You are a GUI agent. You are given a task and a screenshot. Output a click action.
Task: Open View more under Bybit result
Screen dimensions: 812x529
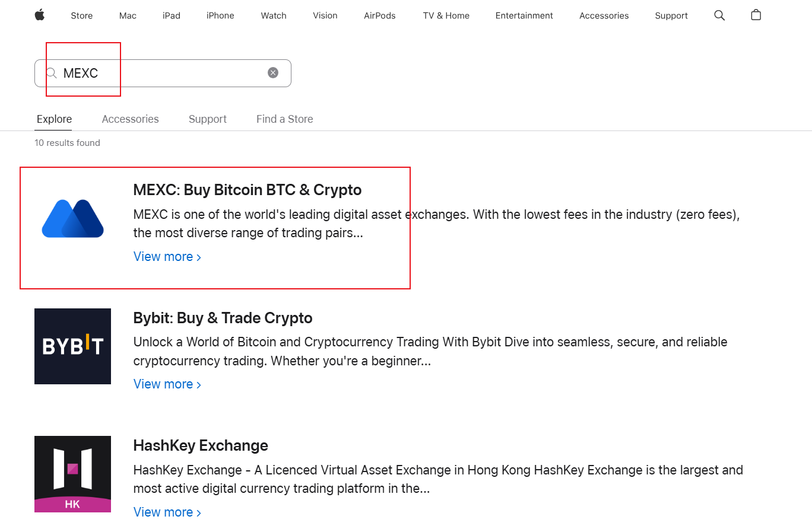(x=167, y=384)
